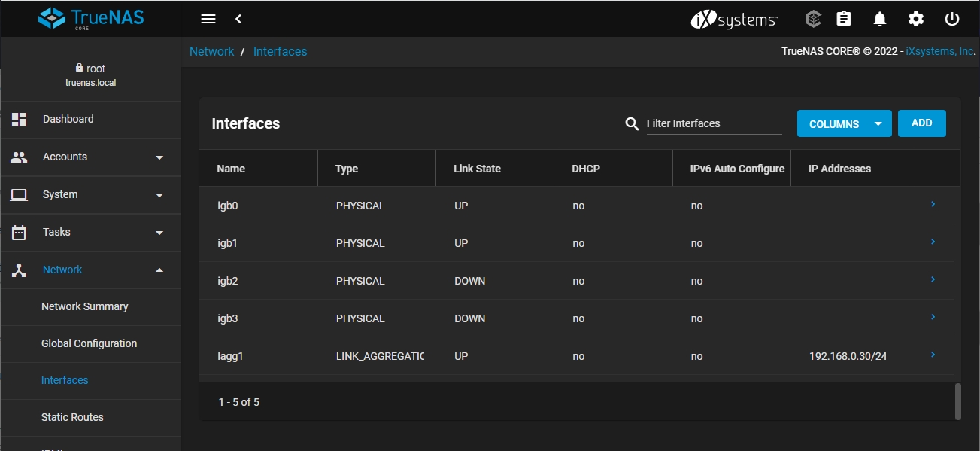Image resolution: width=980 pixels, height=451 pixels.
Task: Expand the lagg1 row chevron
Action: 933,355
